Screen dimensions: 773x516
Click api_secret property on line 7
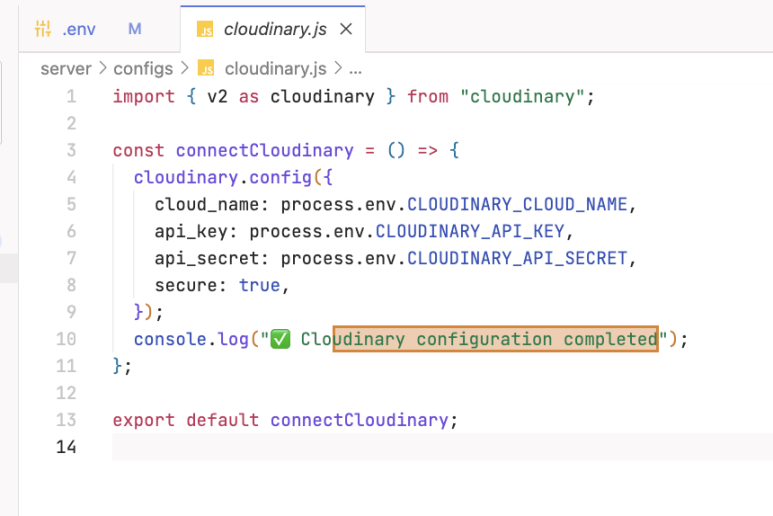point(207,258)
